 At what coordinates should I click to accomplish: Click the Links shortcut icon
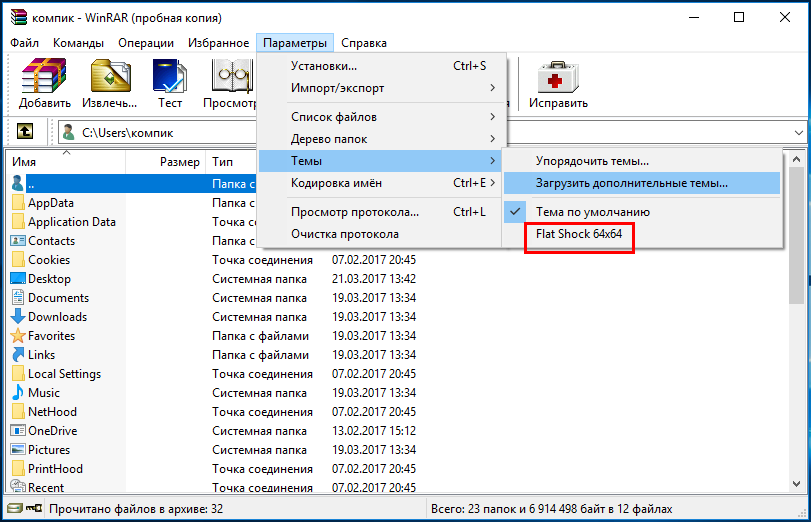pyautogui.click(x=18, y=355)
